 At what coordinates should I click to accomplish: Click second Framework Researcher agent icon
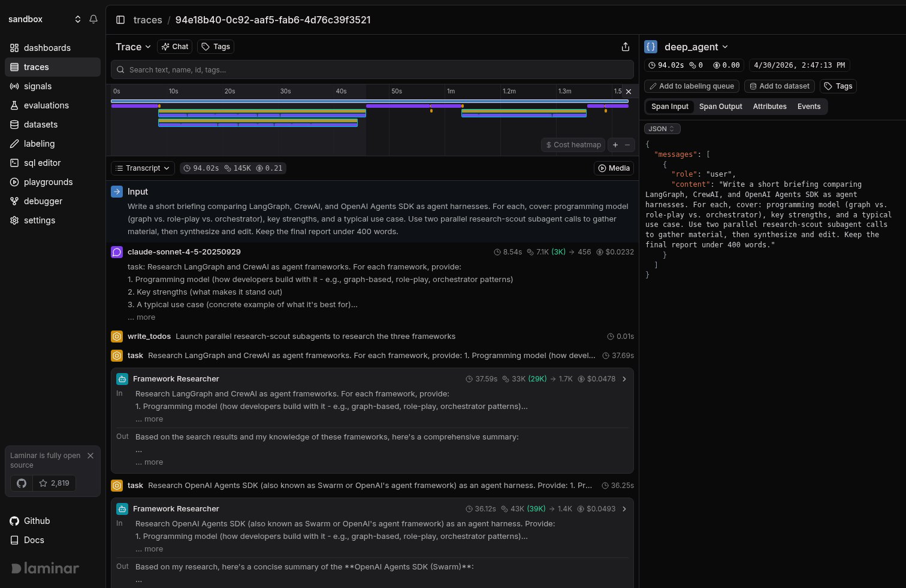coord(122,509)
